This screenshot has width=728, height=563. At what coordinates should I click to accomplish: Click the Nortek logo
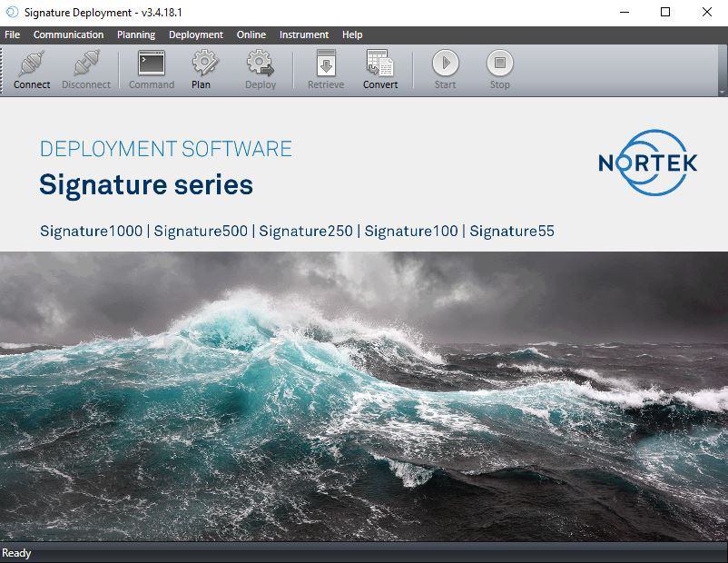[647, 163]
